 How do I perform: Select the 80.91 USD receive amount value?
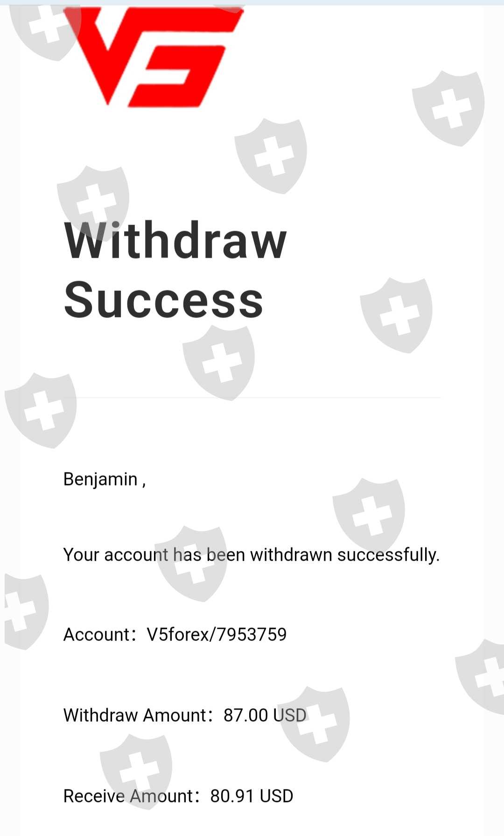pos(252,796)
